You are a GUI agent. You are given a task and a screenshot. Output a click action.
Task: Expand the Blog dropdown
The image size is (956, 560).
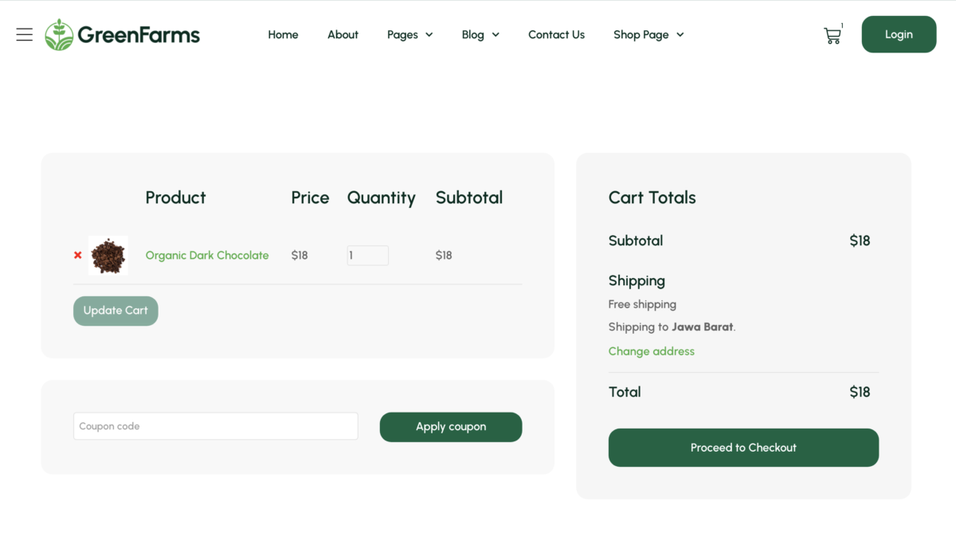[480, 34]
